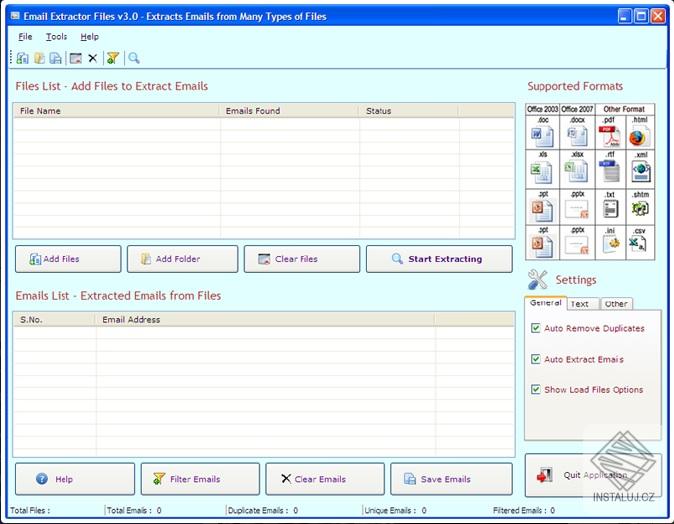Screen dimensions: 674x524
Task: Switch to the Other settings tab
Action: click(x=616, y=304)
